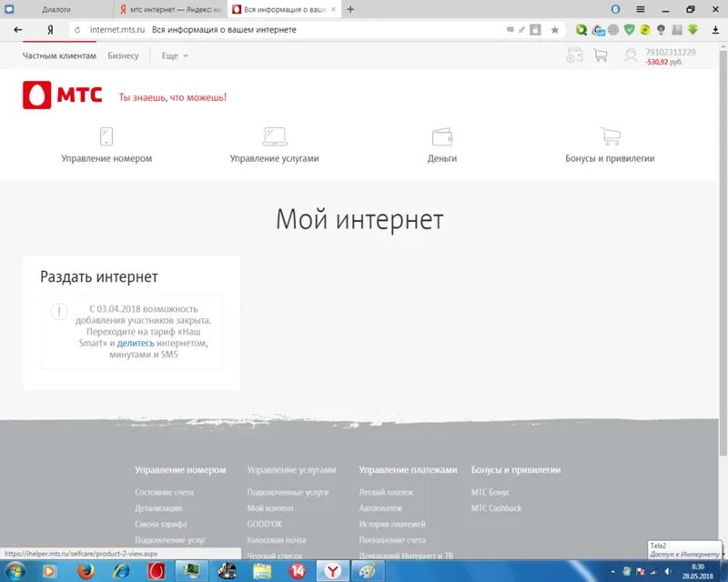Open footer link 'Смена тарифа'
The height and width of the screenshot is (582, 728).
(161, 524)
